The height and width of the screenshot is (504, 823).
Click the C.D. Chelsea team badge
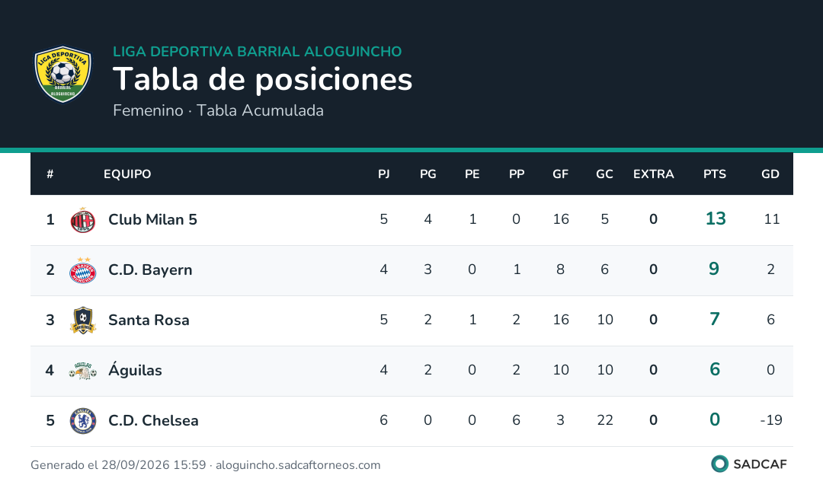coord(83,421)
